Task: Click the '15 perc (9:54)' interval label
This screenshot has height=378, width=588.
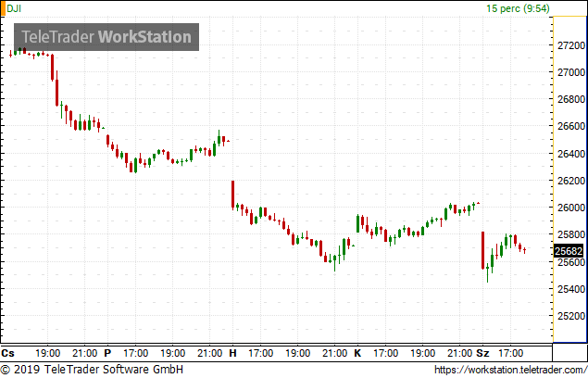Action: [518, 8]
